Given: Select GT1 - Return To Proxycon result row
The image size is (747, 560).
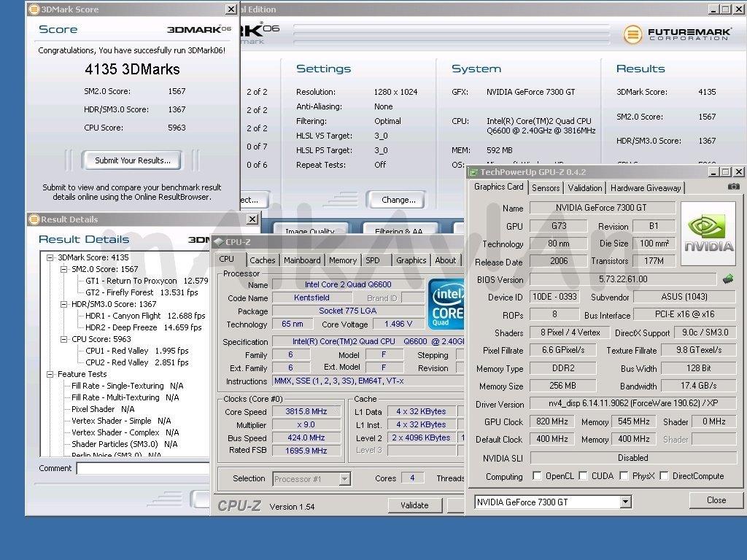Looking at the screenshot, I should point(146,281).
